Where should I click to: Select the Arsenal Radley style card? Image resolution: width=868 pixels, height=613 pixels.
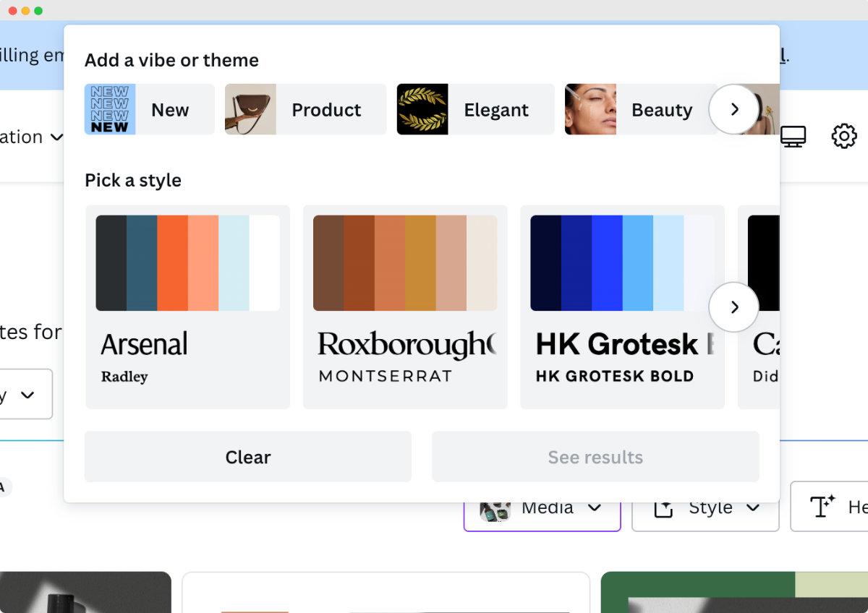188,307
